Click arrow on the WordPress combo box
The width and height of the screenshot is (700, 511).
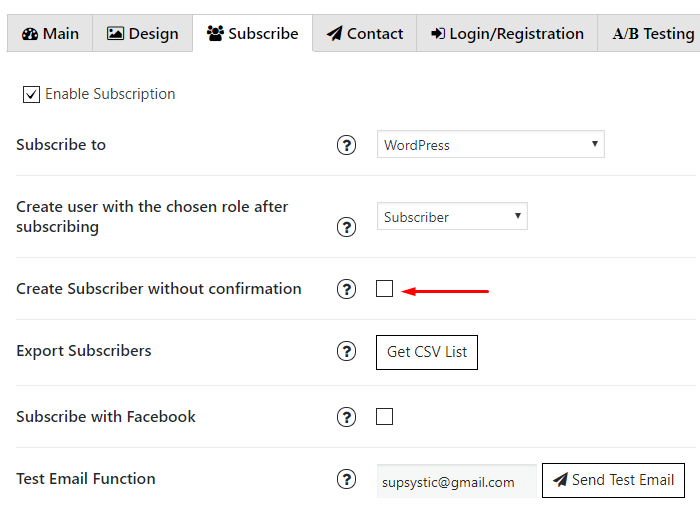(x=595, y=144)
